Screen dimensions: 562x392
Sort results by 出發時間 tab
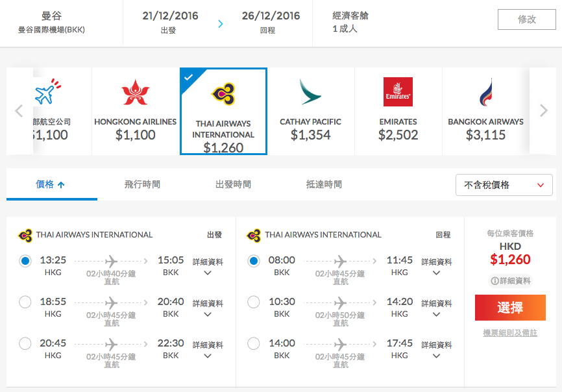click(233, 184)
